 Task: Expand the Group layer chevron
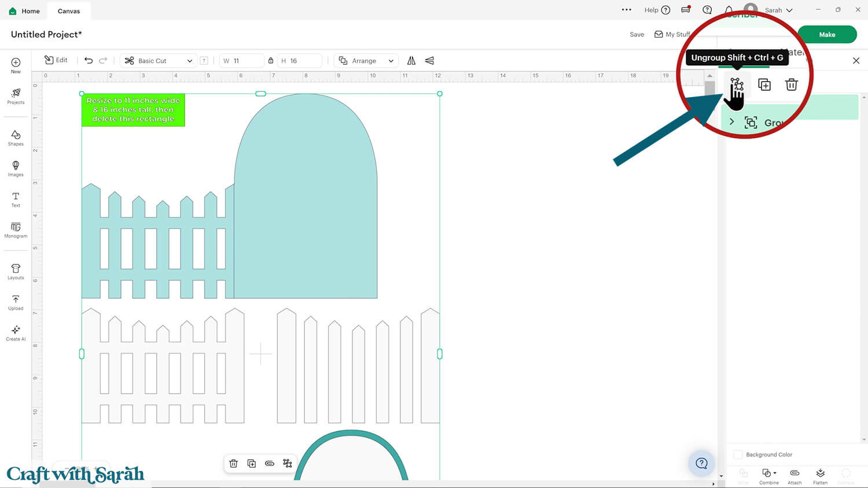pyautogui.click(x=731, y=122)
